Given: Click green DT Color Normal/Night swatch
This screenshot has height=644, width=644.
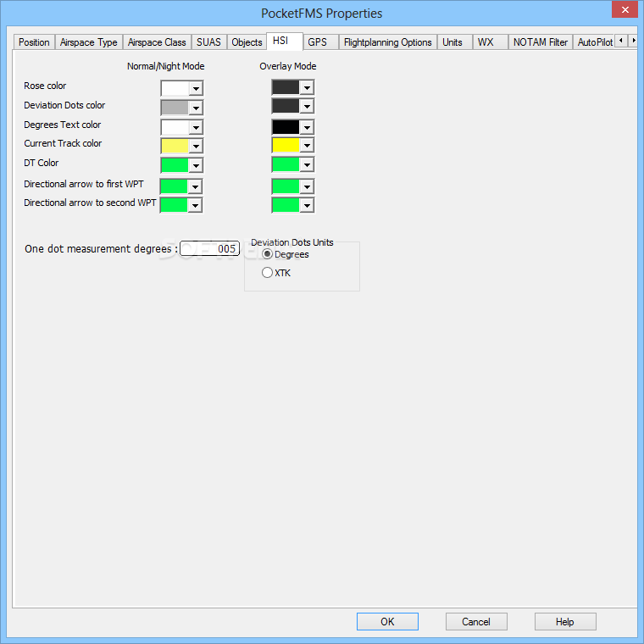Looking at the screenshot, I should tap(175, 165).
